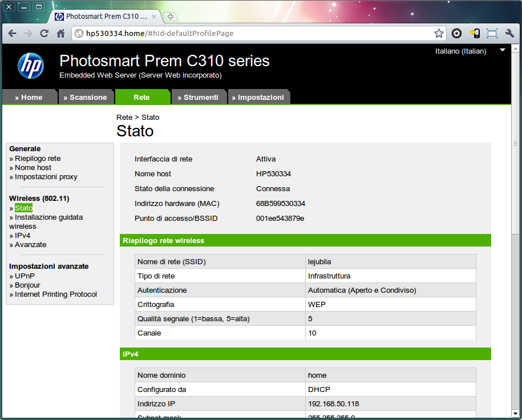Open Bonjour settings link

point(27,285)
